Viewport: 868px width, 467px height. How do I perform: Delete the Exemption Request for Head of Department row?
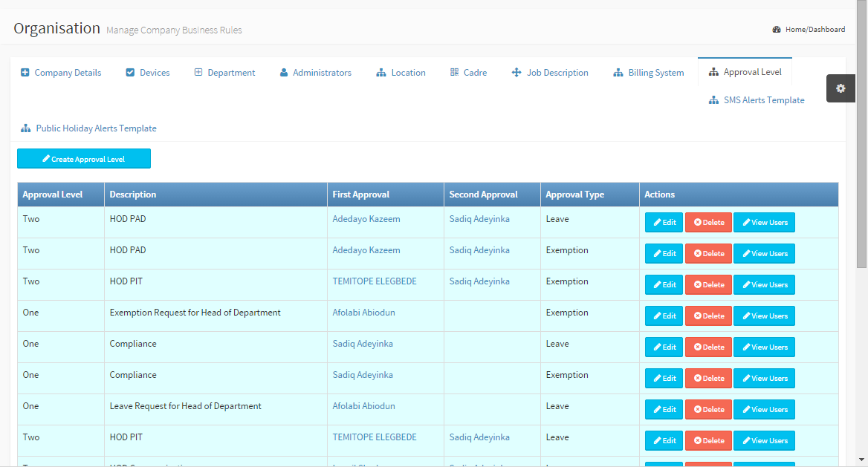[708, 316]
